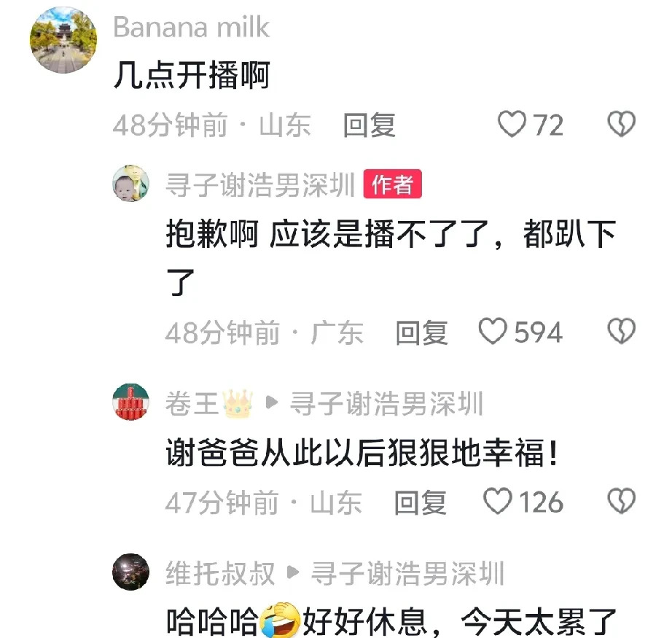Like the author's reply with 594 likes
The image size is (672, 638).
(x=493, y=331)
